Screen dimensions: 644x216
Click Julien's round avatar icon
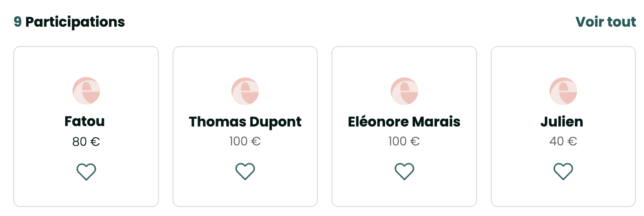coord(563,91)
